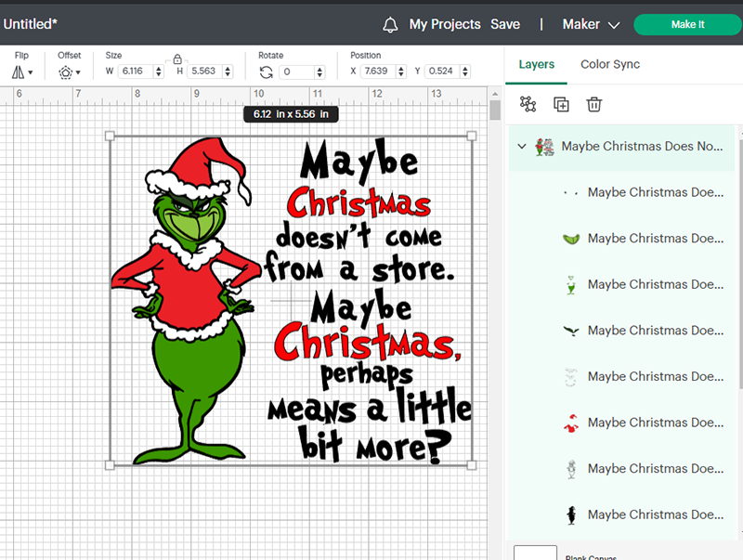Image resolution: width=743 pixels, height=560 pixels.
Task: Select the white fur trim layer
Action: pos(621,377)
